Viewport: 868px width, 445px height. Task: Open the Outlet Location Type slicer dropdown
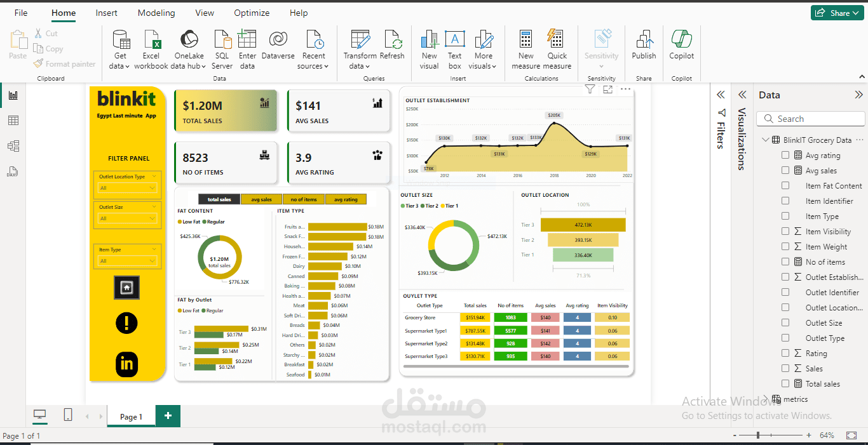pos(127,188)
